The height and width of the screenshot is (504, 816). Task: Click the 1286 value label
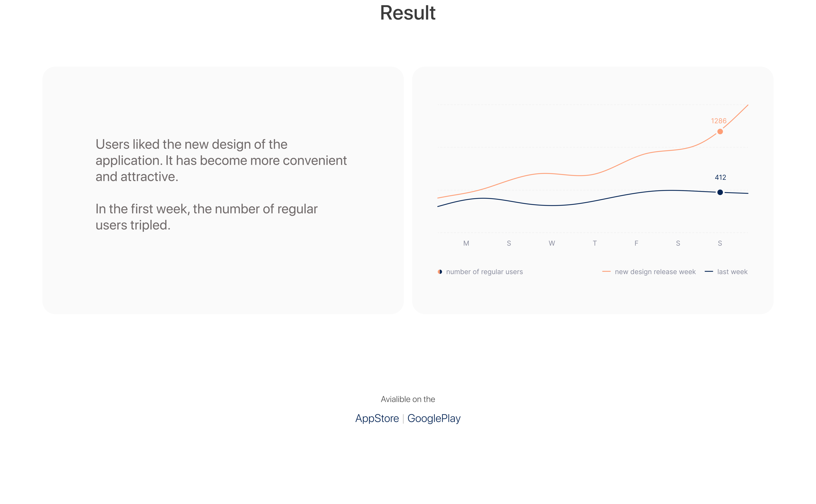click(x=718, y=121)
